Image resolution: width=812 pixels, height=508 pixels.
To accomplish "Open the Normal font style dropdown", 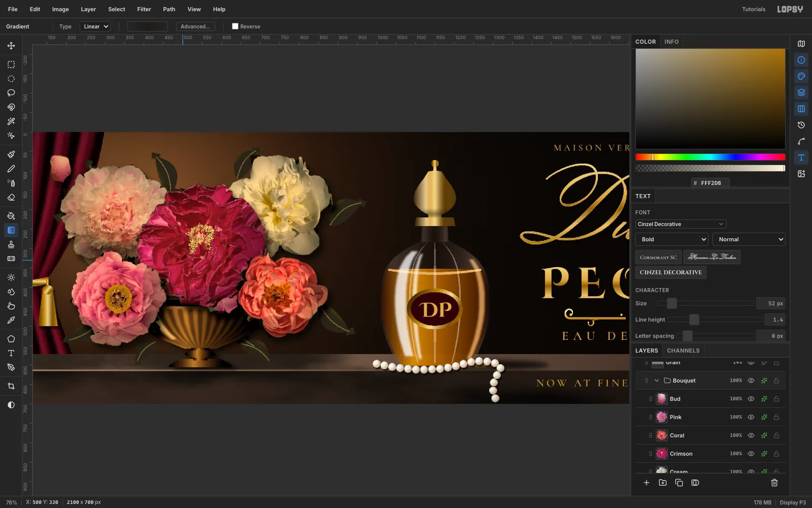I will (x=749, y=239).
